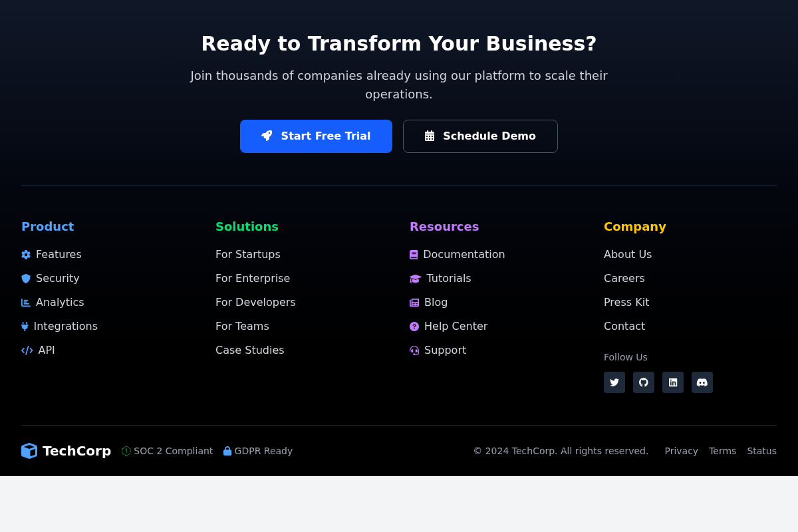Visit the LinkedIn social icon
This screenshot has height=532, width=798.
pos(673,382)
